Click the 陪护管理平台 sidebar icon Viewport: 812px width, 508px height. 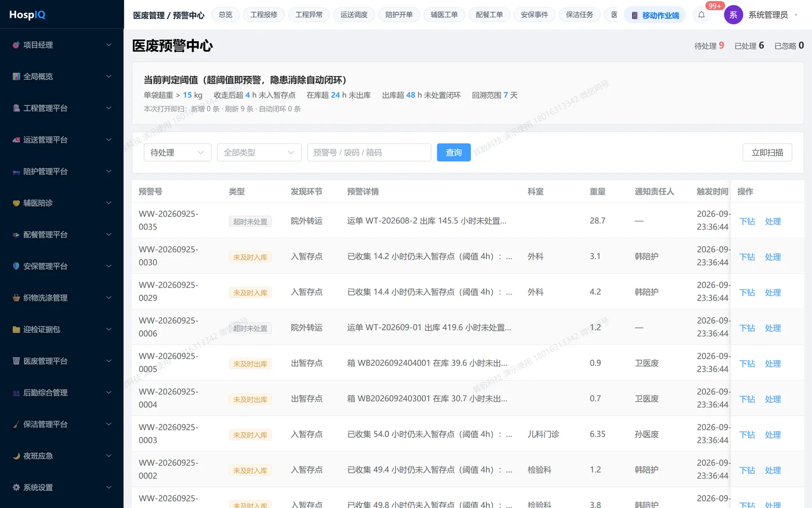(16, 171)
